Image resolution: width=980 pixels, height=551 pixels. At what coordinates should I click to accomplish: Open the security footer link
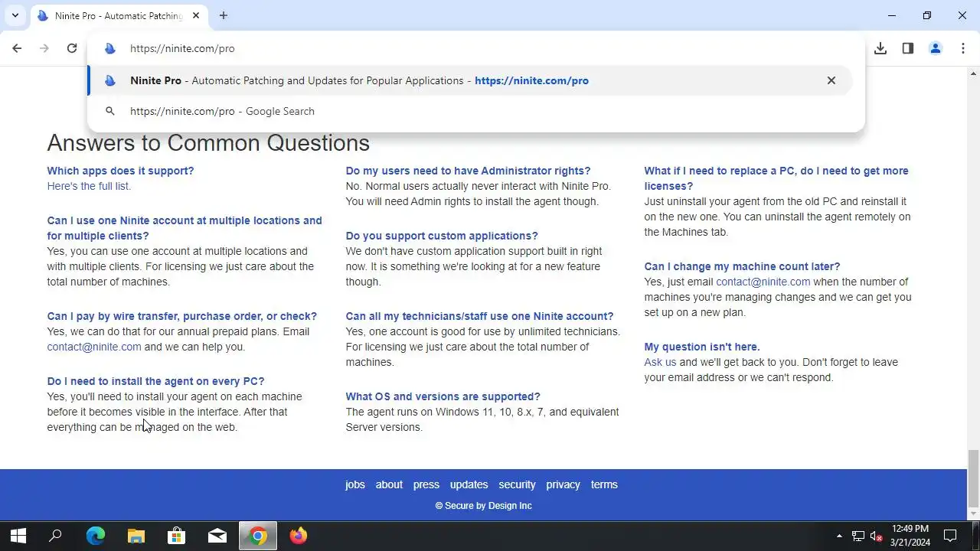click(x=517, y=484)
